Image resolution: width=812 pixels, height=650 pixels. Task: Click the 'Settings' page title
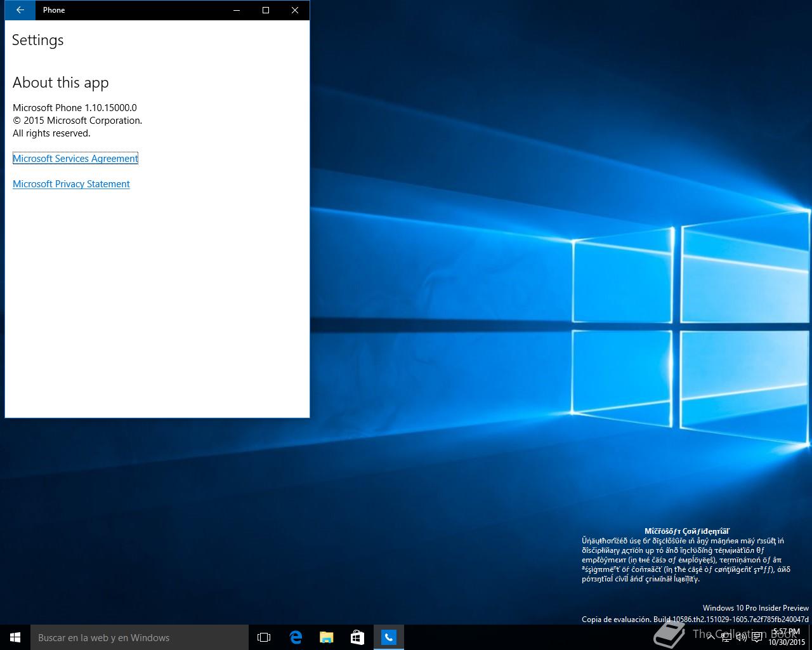38,40
